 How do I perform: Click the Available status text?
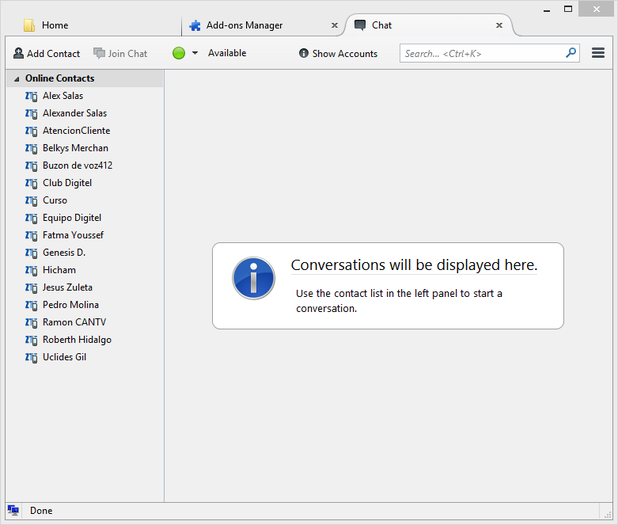[227, 53]
